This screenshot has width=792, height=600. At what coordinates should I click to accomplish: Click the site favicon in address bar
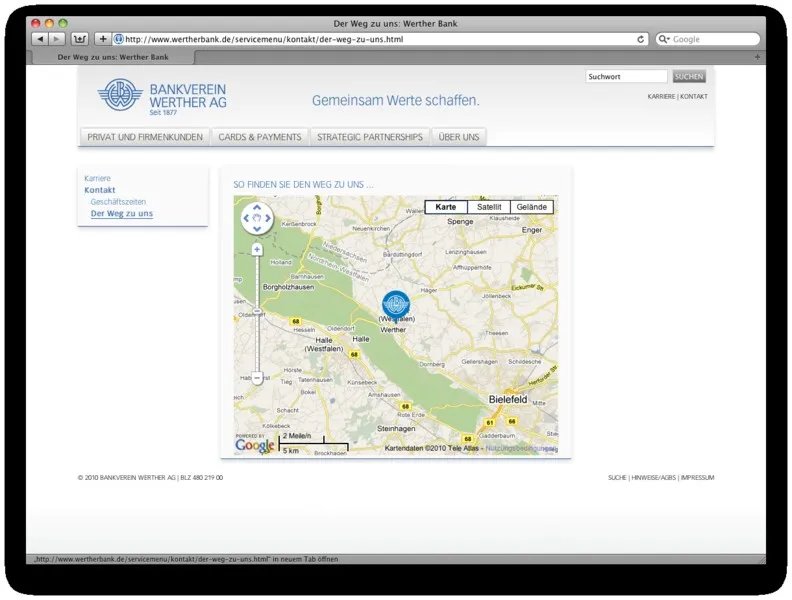click(119, 39)
